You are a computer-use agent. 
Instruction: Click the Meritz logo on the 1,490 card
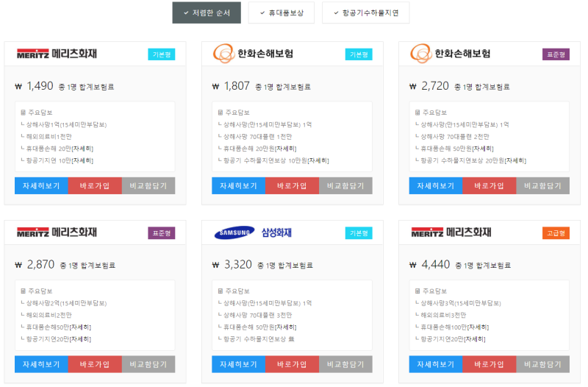point(57,54)
